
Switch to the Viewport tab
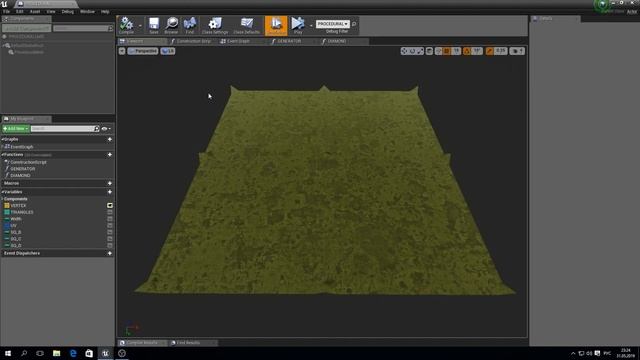click(x=141, y=41)
